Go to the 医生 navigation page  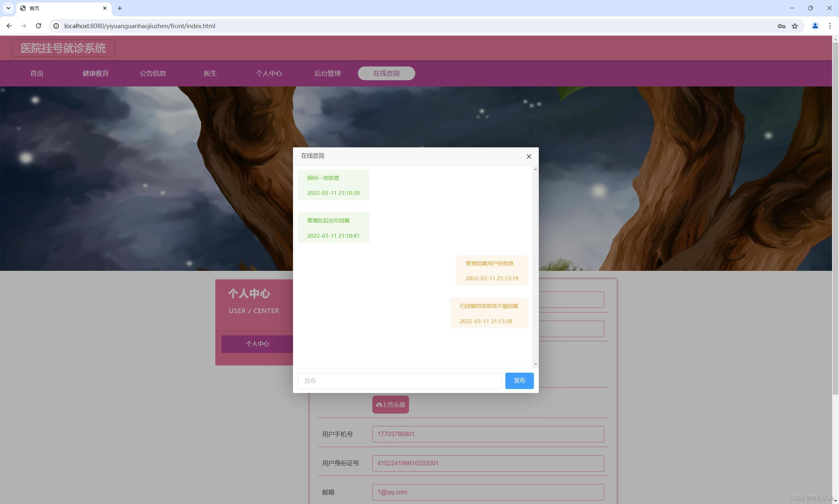(210, 73)
